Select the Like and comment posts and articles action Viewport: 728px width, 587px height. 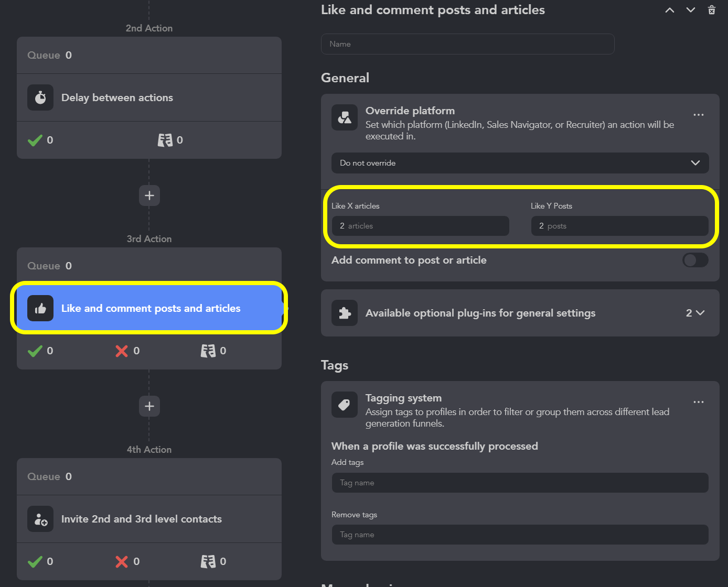coord(149,308)
